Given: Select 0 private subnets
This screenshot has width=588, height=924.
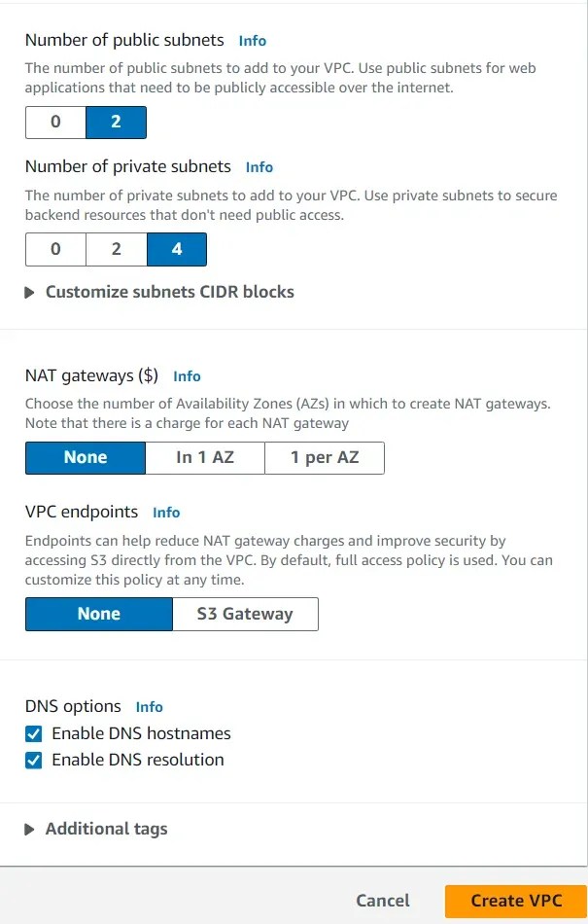Looking at the screenshot, I should 55,249.
